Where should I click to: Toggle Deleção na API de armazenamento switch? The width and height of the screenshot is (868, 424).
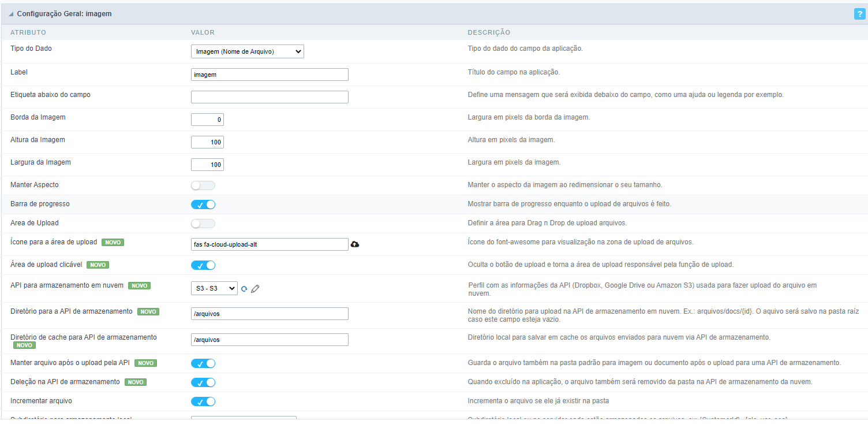[x=203, y=382]
